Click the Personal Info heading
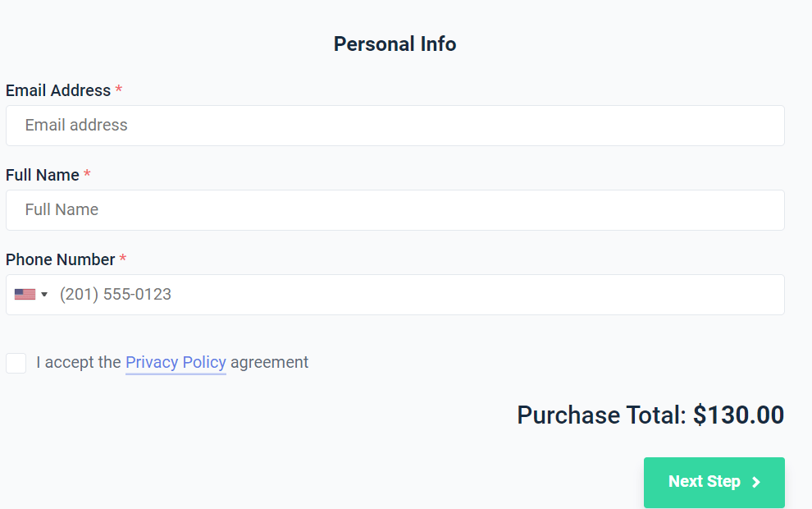Screen dimensions: 812x509 click(x=395, y=44)
